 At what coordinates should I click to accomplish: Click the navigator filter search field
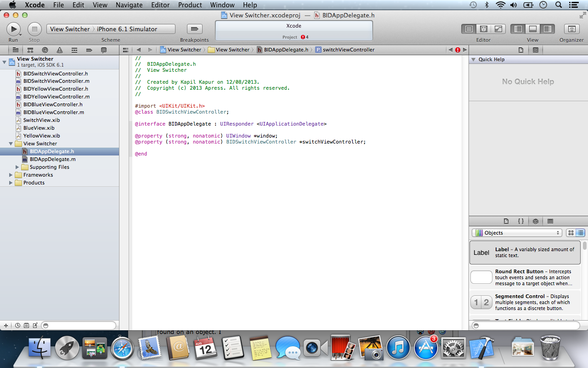click(79, 325)
